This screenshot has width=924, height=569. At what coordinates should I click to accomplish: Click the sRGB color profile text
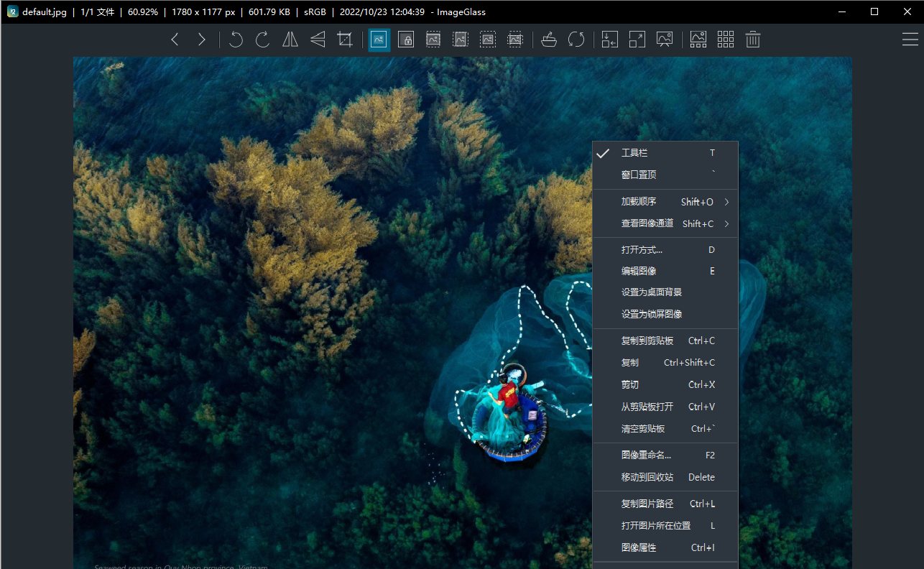(x=315, y=12)
